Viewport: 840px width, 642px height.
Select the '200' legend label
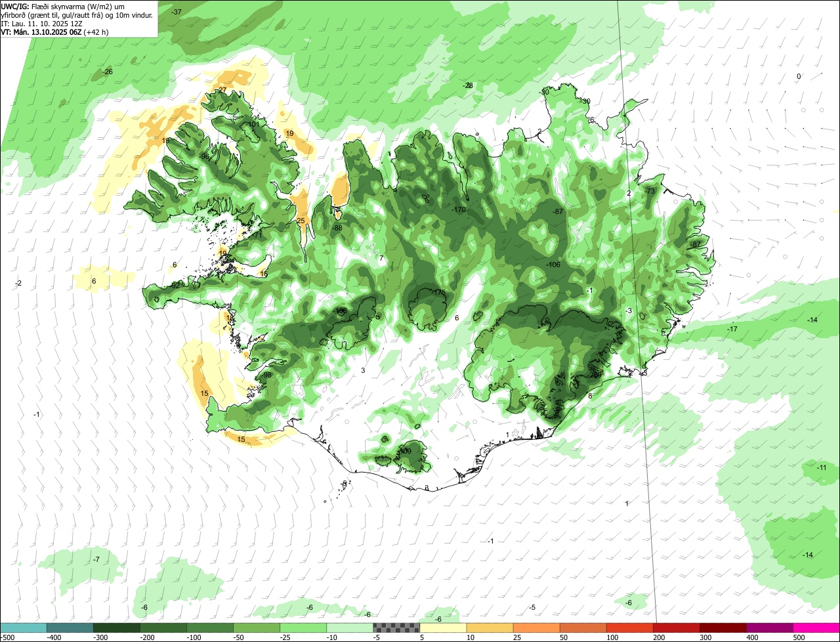[x=659, y=637]
